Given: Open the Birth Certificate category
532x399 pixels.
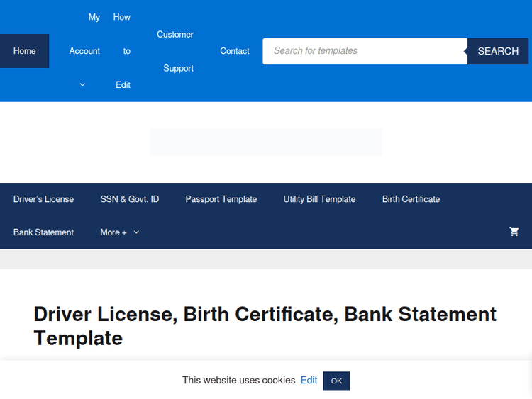Looking at the screenshot, I should (x=411, y=199).
